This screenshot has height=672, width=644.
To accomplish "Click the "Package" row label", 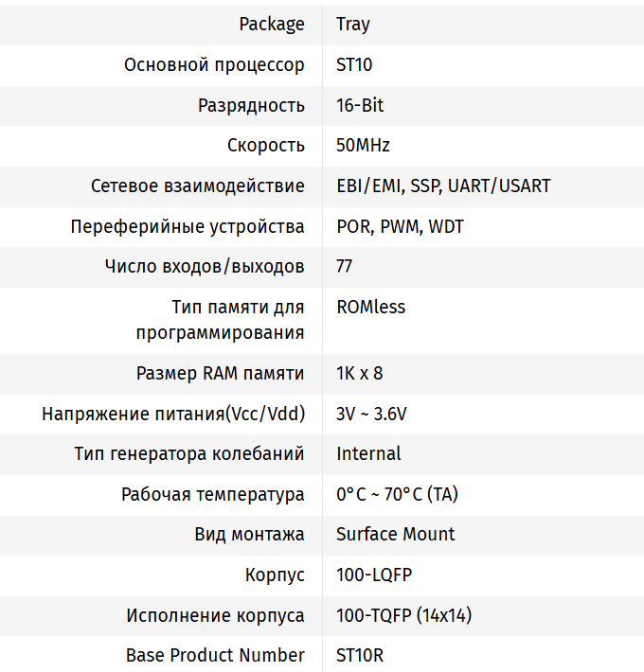I will coord(272,25).
